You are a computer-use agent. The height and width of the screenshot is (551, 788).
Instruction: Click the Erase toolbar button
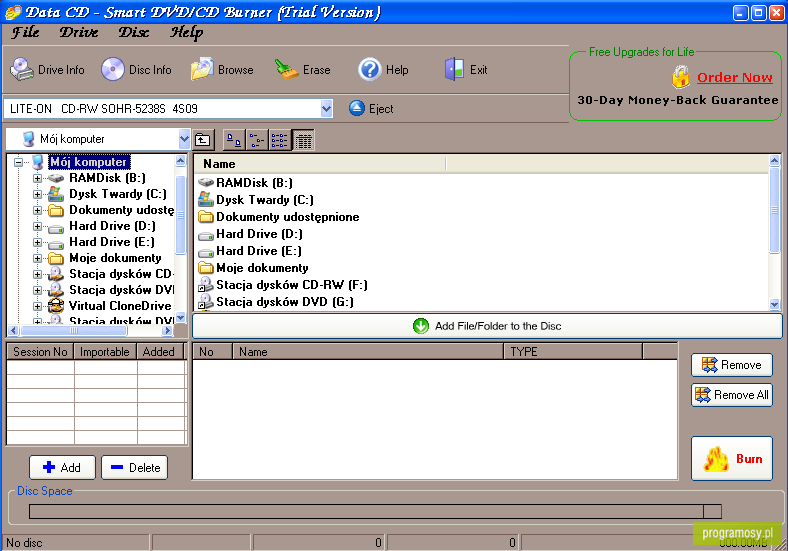[x=302, y=69]
